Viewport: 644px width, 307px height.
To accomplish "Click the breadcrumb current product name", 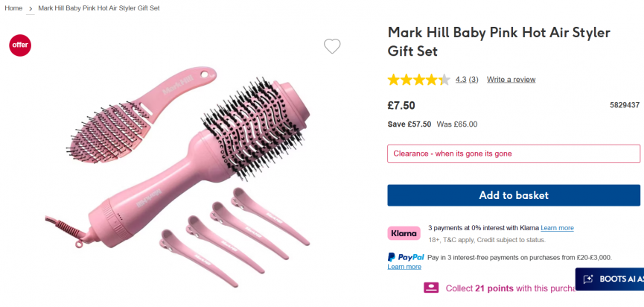I will point(99,8).
